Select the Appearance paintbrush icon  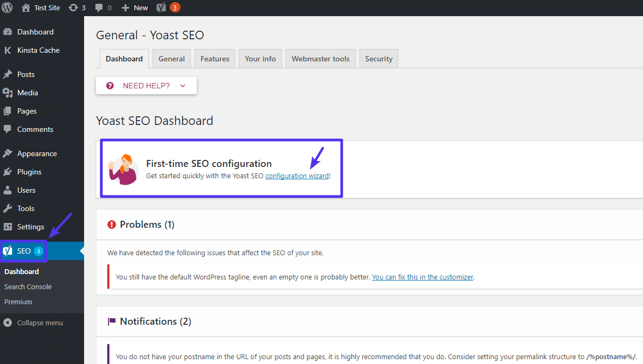pyautogui.click(x=8, y=153)
